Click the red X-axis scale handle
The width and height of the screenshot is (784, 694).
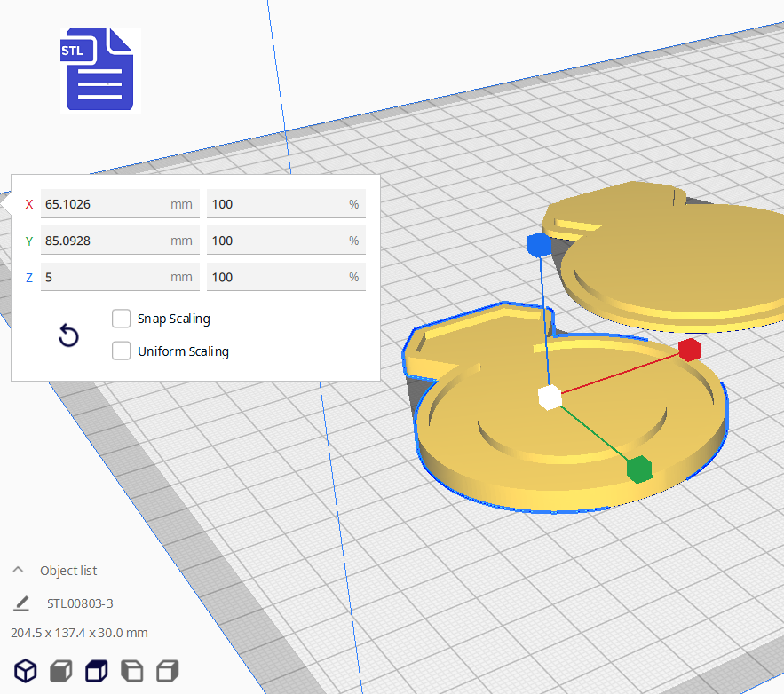(690, 350)
